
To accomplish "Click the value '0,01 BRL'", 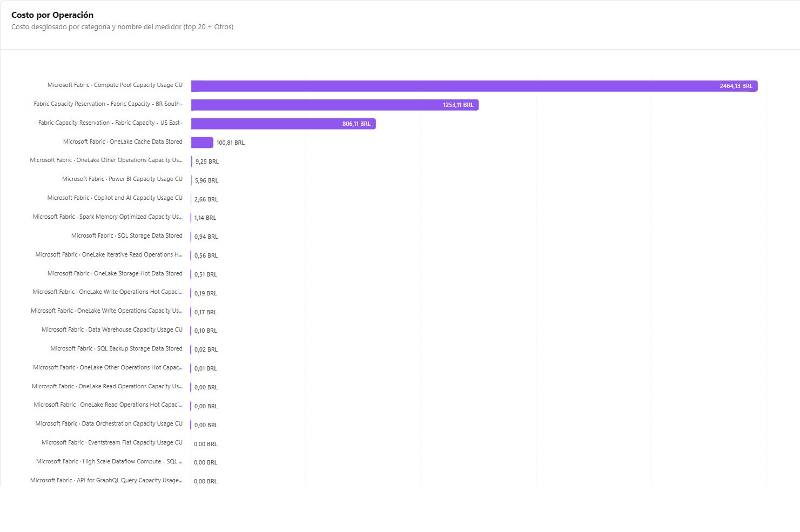I will click(x=205, y=369).
